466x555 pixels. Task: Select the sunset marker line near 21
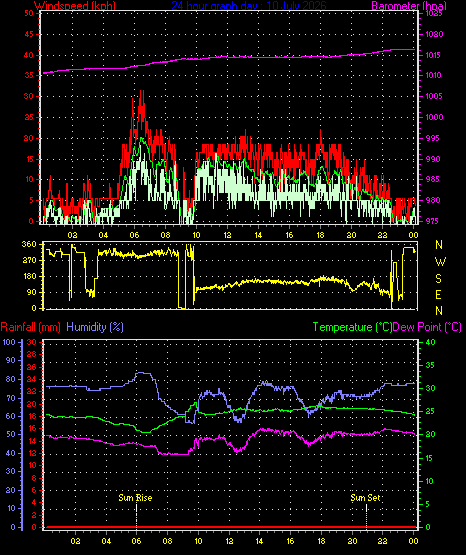click(367, 516)
